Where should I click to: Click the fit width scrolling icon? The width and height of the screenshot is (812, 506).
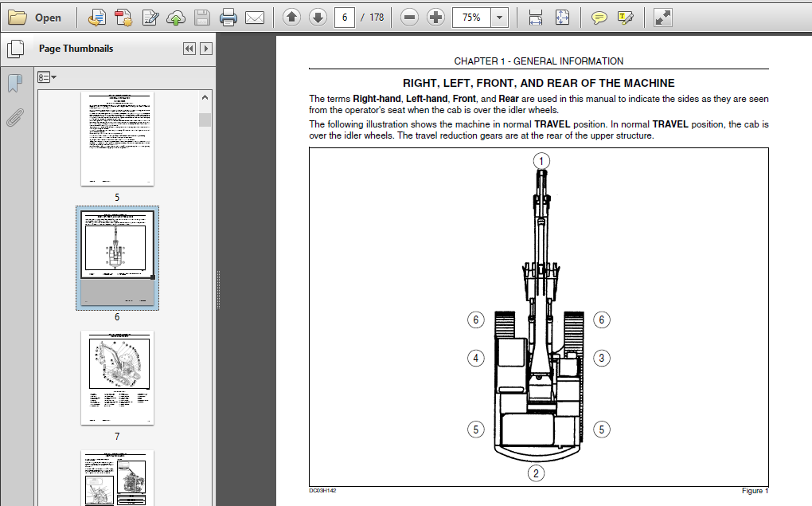click(536, 18)
